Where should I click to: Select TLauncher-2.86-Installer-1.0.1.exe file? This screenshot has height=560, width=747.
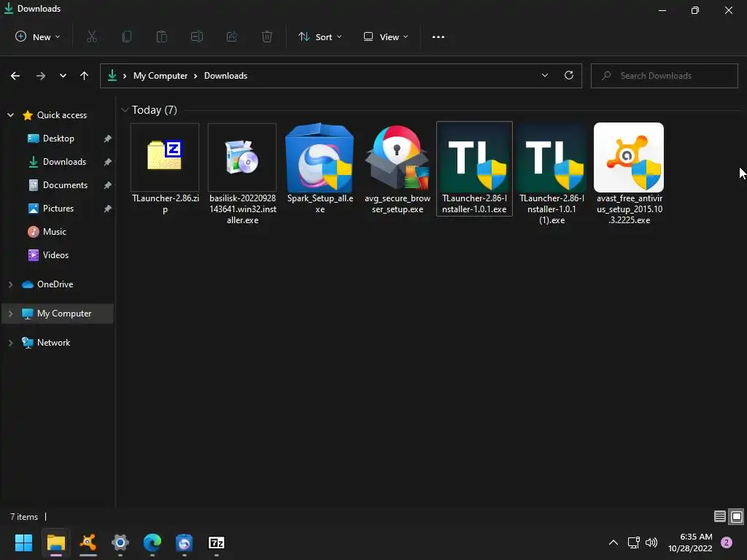click(474, 169)
